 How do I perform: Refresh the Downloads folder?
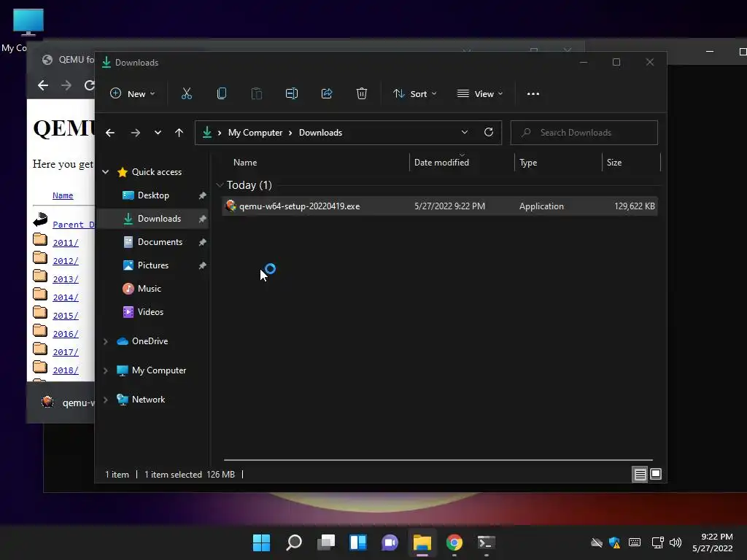[489, 133]
